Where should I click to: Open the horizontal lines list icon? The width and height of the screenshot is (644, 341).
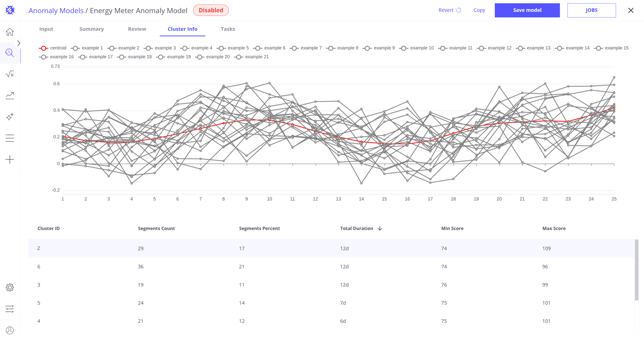[x=10, y=138]
